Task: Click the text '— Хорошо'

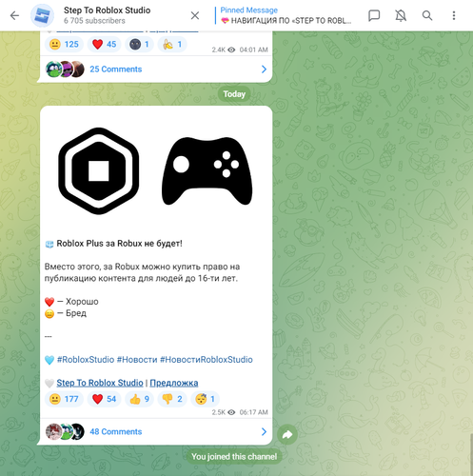Action: click(x=78, y=302)
